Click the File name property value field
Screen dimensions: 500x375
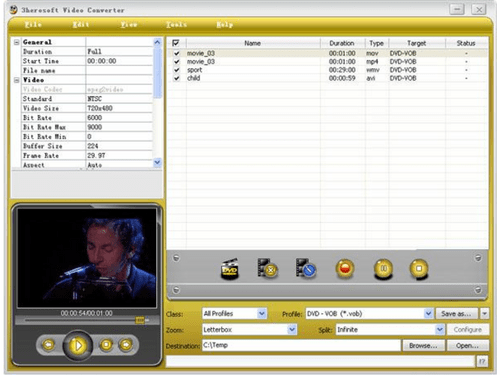(119, 71)
